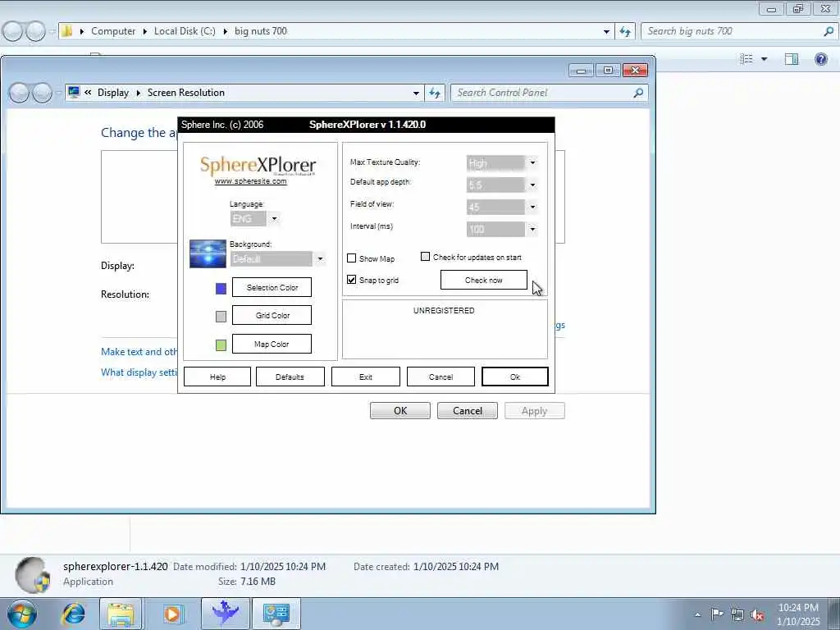Viewport: 840px width, 630px height.
Task: Click the Control Panel search magnifier icon
Action: (638, 93)
